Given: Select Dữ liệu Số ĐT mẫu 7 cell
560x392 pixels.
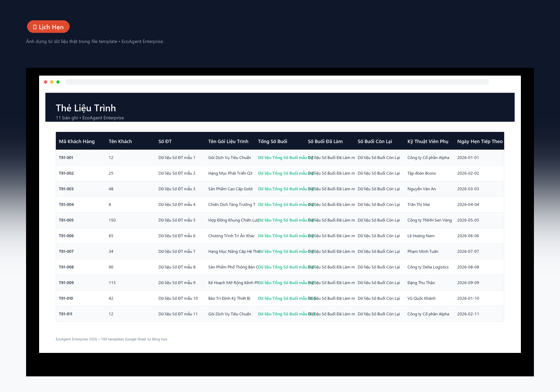Looking at the screenshot, I should click(177, 251).
